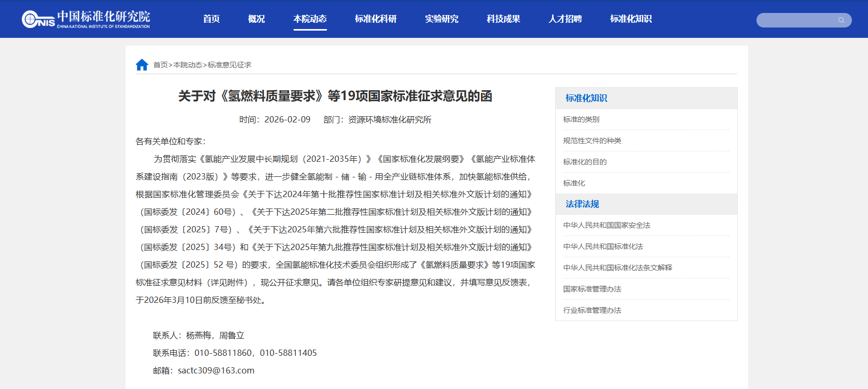868x389 pixels.
Task: Click the CNIS institute logo
Action: (x=86, y=19)
